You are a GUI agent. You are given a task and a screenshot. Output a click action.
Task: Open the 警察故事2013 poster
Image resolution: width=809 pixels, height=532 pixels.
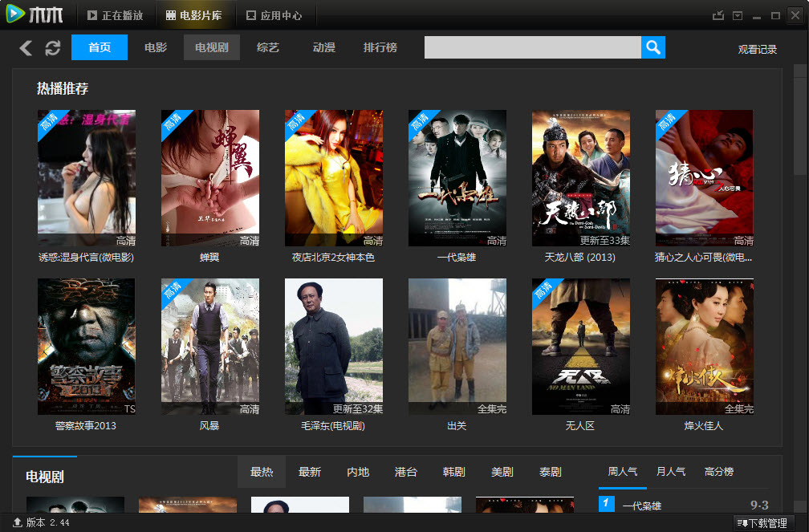click(87, 347)
